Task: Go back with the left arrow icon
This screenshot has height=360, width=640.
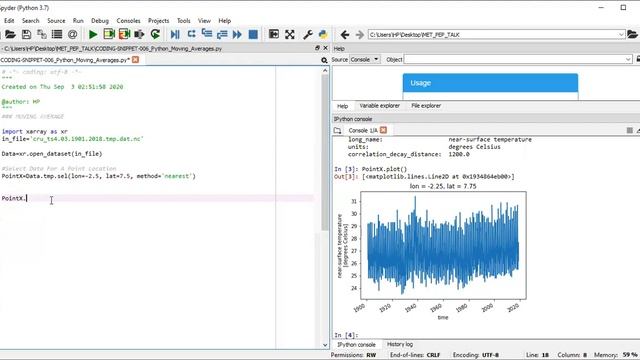Action: pyautogui.click(x=345, y=35)
